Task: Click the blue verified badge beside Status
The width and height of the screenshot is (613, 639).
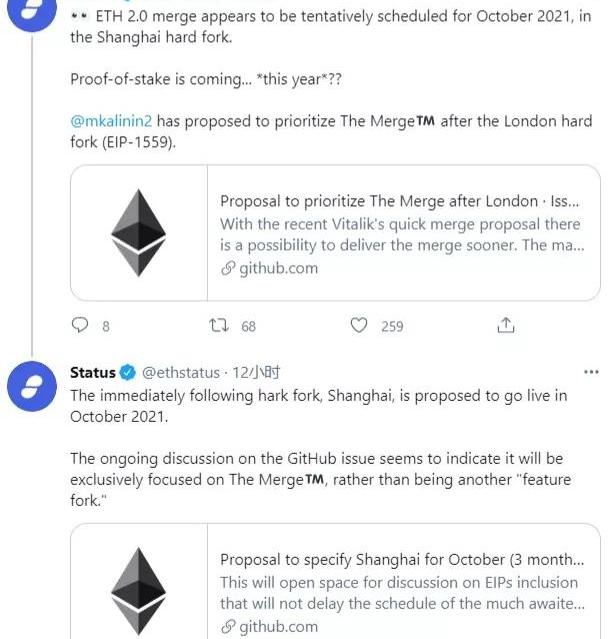Action: coord(129,373)
